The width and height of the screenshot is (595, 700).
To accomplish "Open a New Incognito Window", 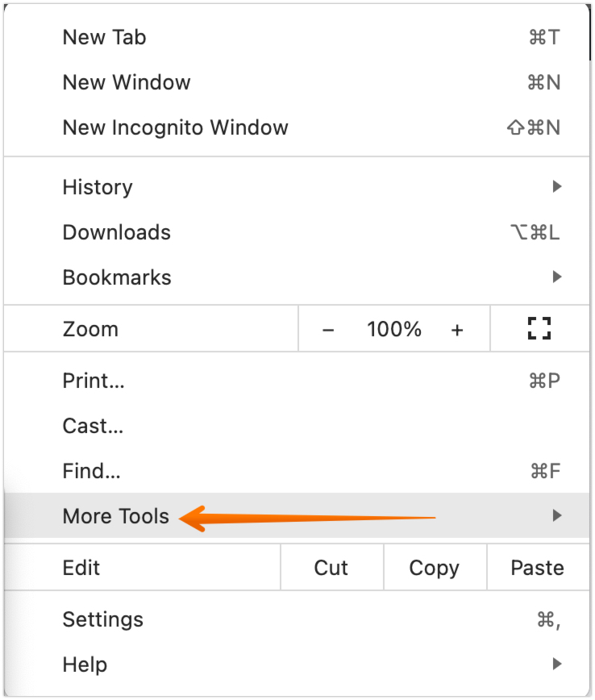I will 175,127.
